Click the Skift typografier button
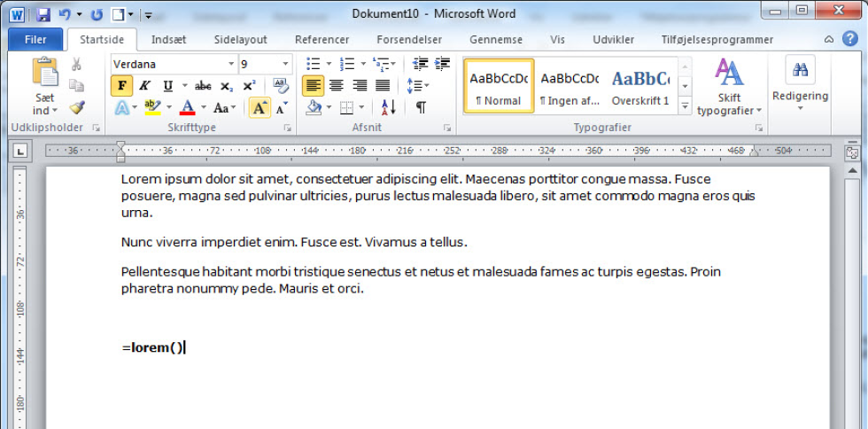The image size is (868, 429). (729, 87)
